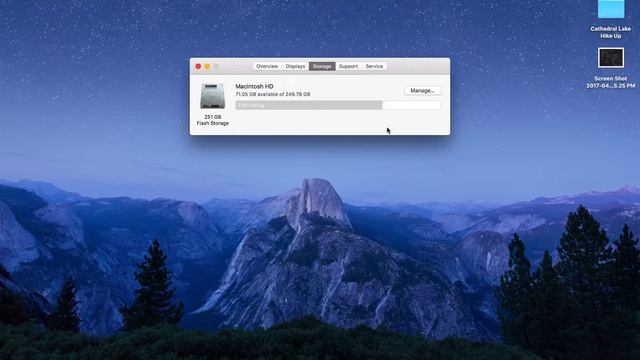The image size is (640, 360).
Task: Click the Screen Shot file name label
Action: [611, 82]
